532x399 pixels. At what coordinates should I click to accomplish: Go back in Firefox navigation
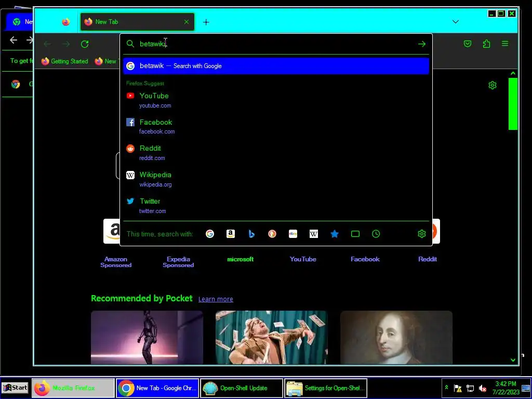pyautogui.click(x=47, y=44)
